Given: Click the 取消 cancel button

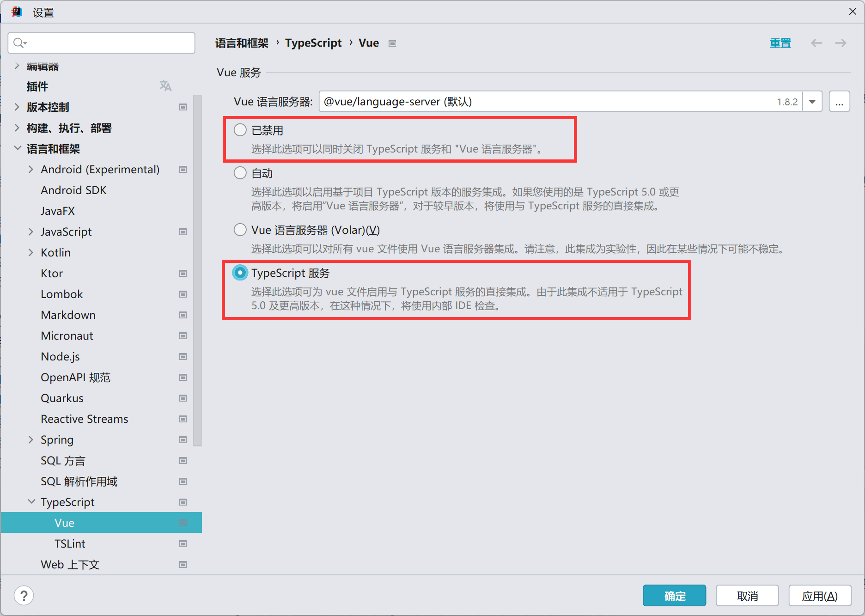Looking at the screenshot, I should [747, 596].
